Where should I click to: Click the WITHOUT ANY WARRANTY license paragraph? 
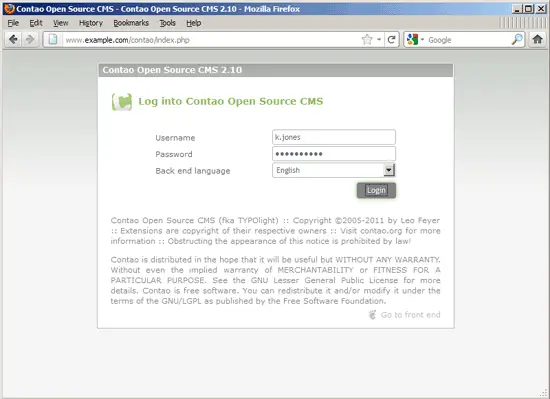point(275,280)
